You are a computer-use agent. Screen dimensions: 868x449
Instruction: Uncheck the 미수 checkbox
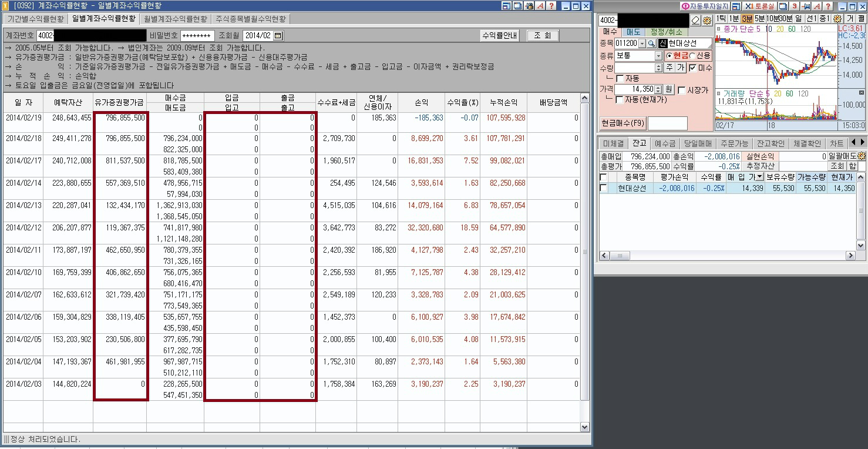[692, 68]
